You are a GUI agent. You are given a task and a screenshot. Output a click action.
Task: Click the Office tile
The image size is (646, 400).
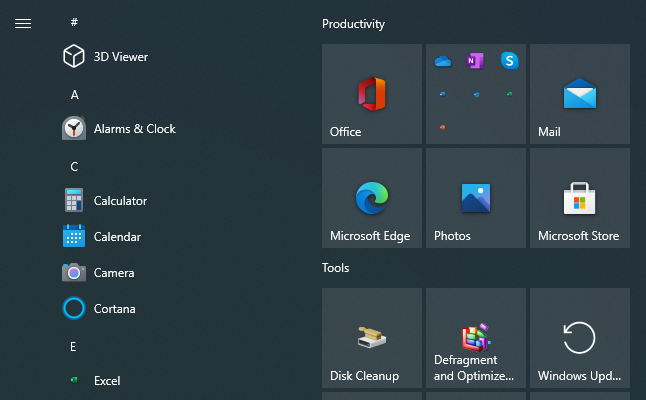click(x=372, y=94)
